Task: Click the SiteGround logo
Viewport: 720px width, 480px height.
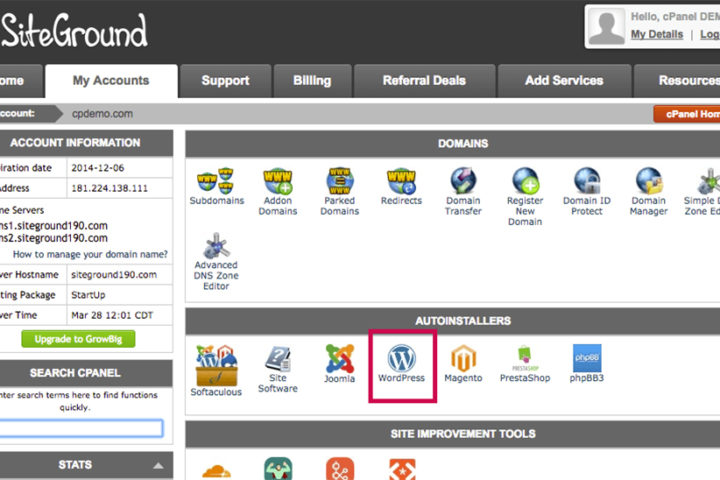Action: [74, 30]
